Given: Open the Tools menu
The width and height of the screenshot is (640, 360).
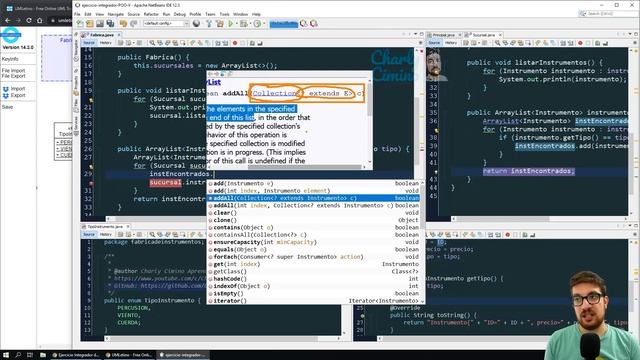Looking at the screenshot, I should click(x=224, y=14).
